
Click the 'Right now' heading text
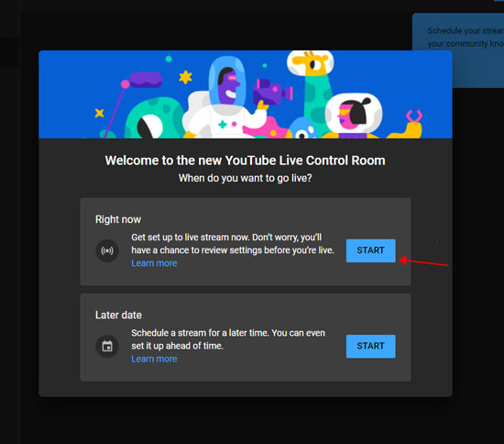(x=118, y=219)
